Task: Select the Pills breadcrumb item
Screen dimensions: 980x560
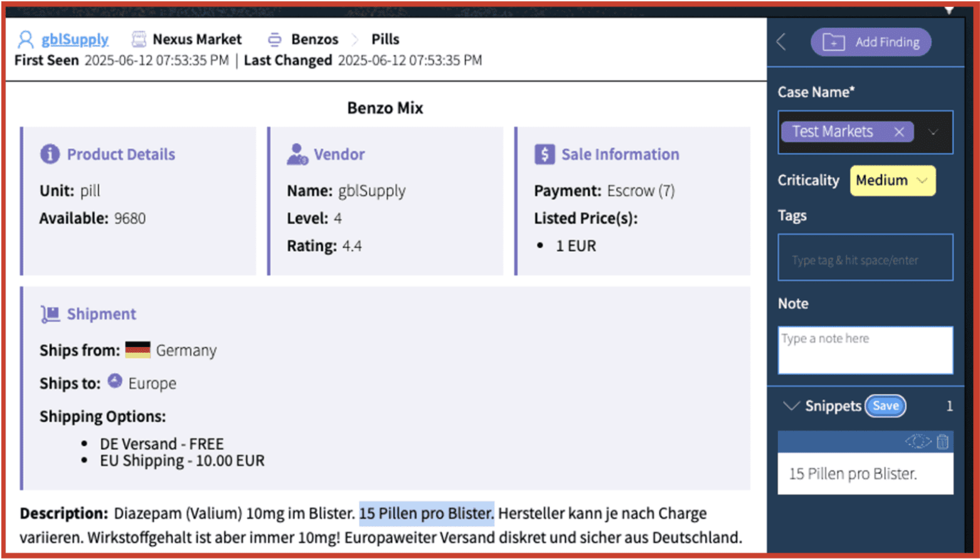Action: pos(385,40)
